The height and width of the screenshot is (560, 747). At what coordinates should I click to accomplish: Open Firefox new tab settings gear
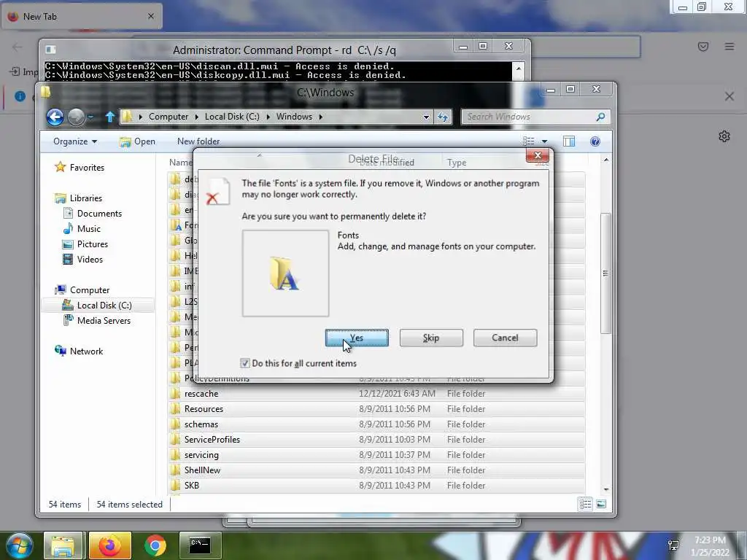point(724,136)
